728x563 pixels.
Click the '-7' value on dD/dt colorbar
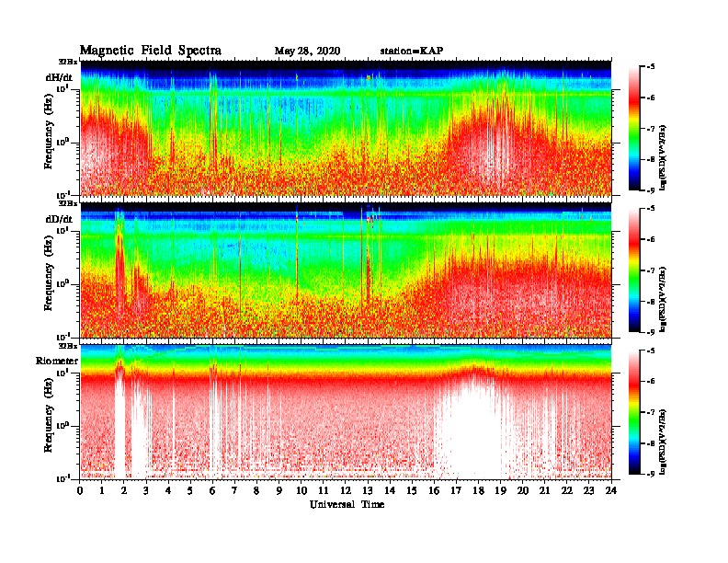651,270
